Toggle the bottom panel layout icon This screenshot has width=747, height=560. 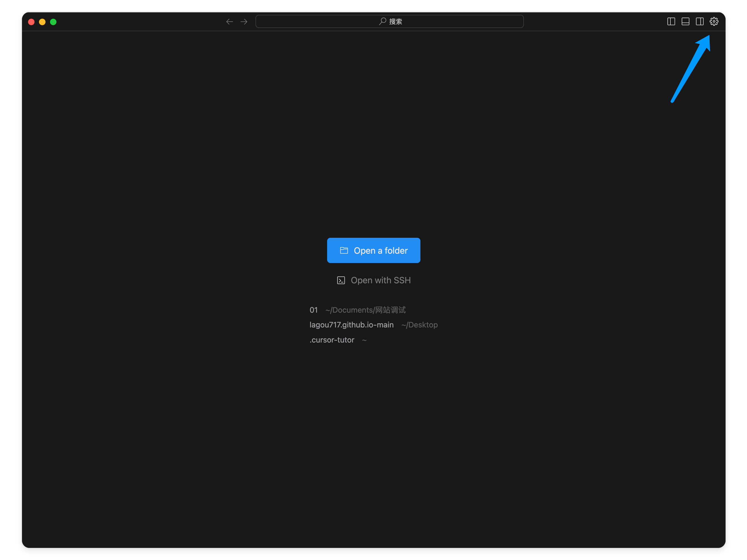[685, 22]
